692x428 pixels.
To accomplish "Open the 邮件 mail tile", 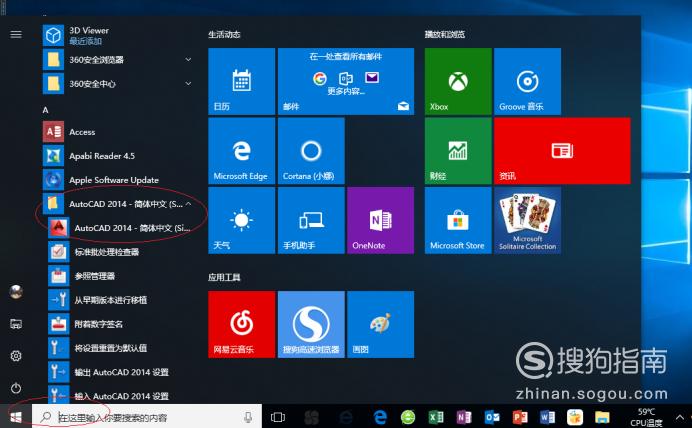I will 346,81.
